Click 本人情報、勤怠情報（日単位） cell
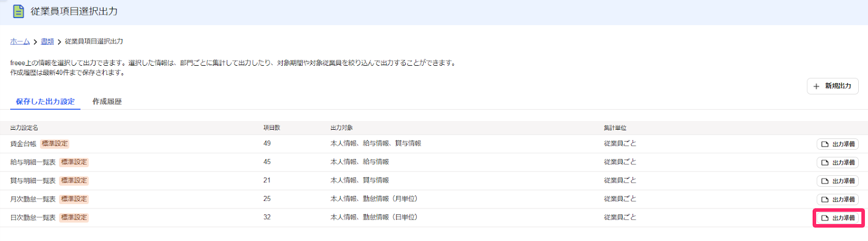Screen dimensions: 868x241 tap(374, 217)
